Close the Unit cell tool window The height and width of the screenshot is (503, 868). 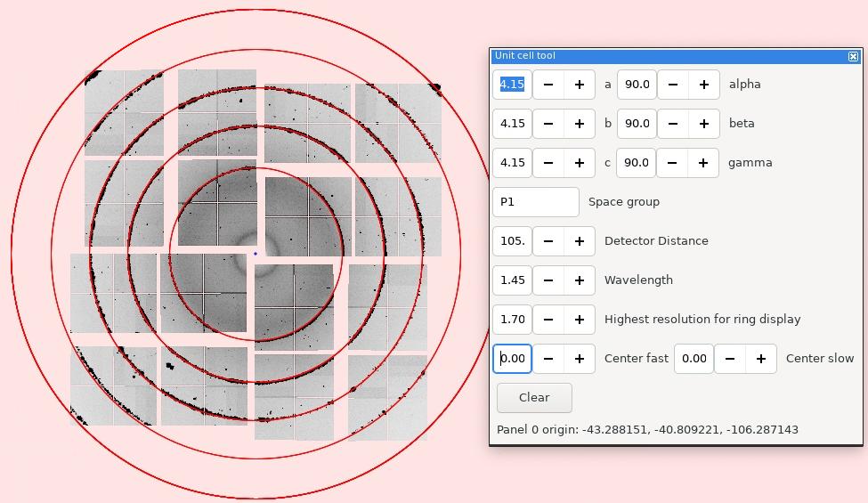point(853,56)
